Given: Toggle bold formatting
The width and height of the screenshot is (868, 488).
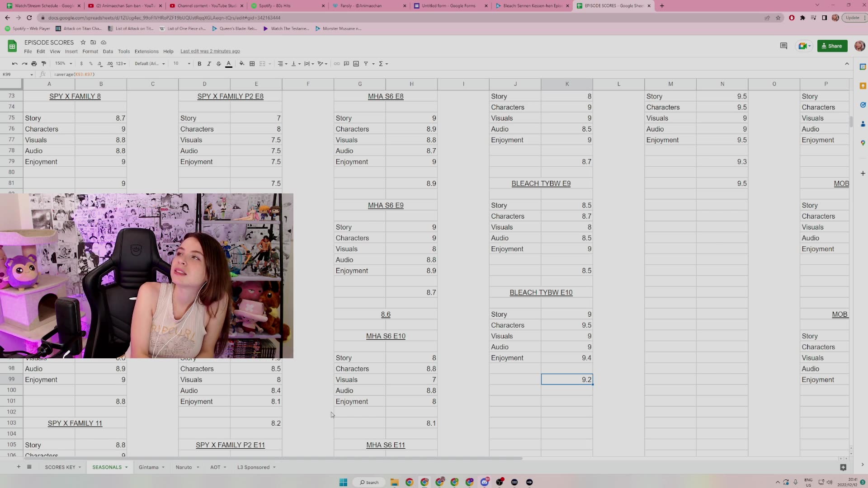Looking at the screenshot, I should 199,64.
